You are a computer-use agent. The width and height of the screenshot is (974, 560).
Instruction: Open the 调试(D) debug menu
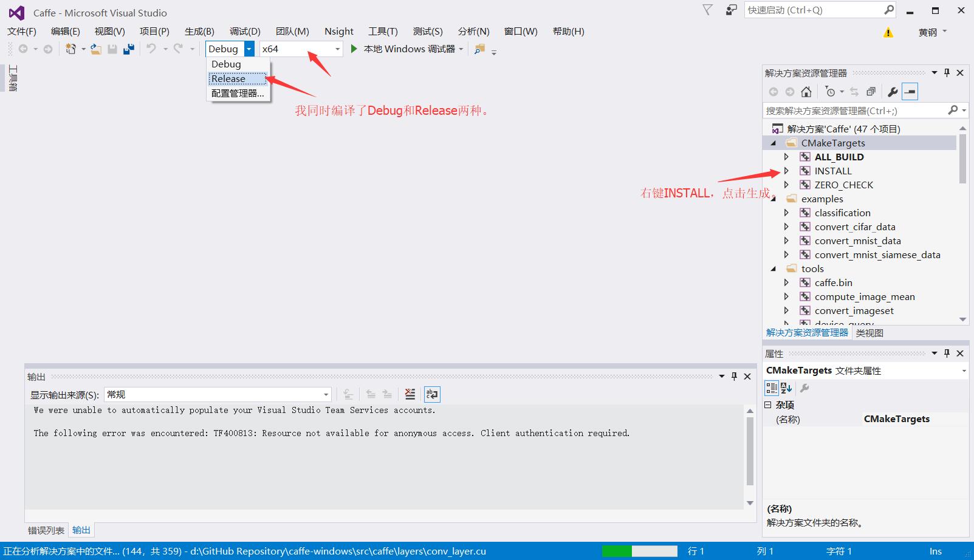point(245,32)
